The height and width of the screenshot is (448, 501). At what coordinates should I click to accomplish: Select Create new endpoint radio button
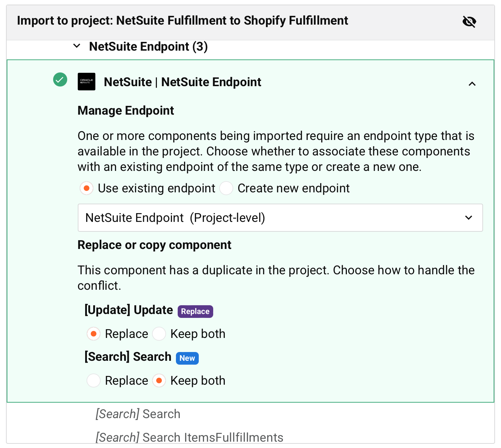point(226,188)
